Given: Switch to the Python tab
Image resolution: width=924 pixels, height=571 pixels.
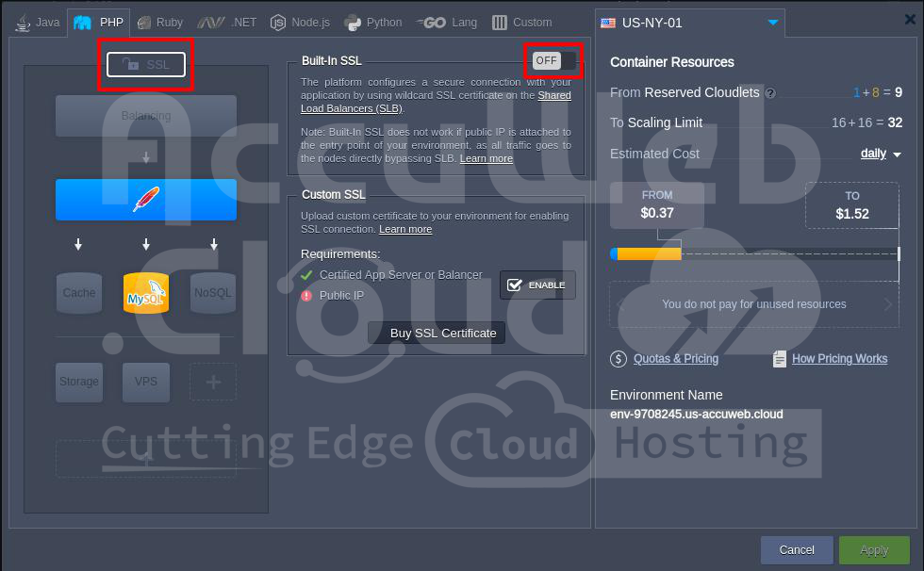Looking at the screenshot, I should pos(373,22).
